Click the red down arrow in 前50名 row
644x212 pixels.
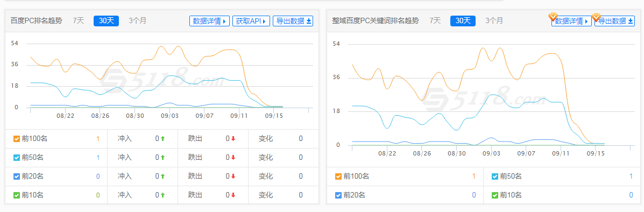click(233, 158)
